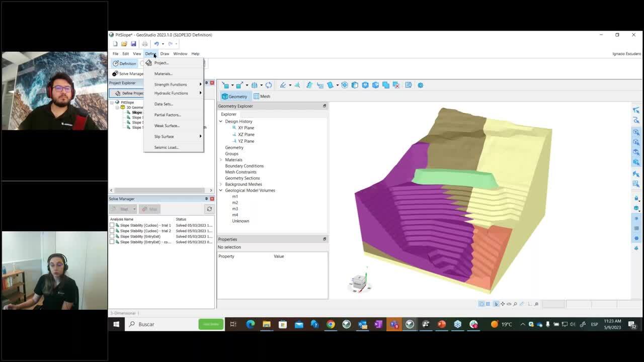The width and height of the screenshot is (644, 362).
Task: Click the Define Project button
Action: 127,93
